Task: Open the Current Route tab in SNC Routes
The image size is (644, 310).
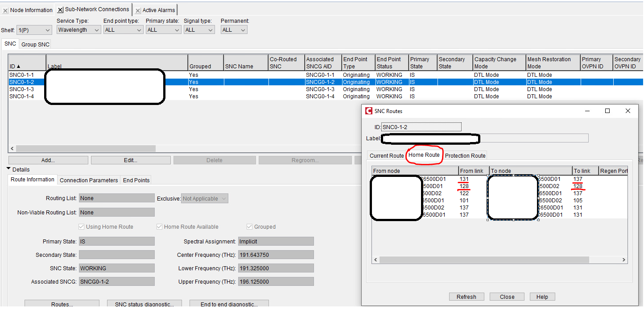Action: (387, 156)
